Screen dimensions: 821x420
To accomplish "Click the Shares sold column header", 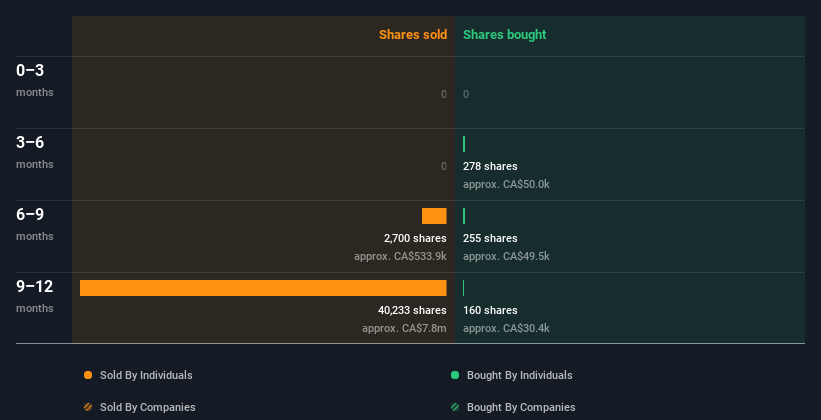I will pyautogui.click(x=413, y=35).
